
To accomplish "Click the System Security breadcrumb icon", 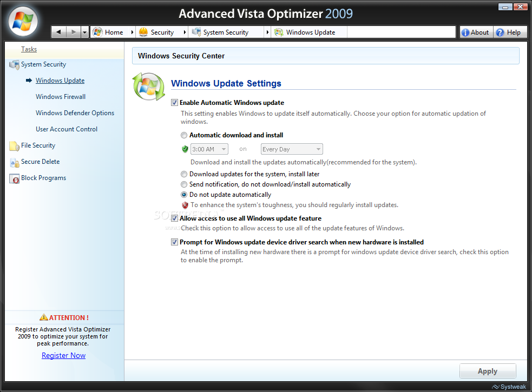I will pos(196,32).
